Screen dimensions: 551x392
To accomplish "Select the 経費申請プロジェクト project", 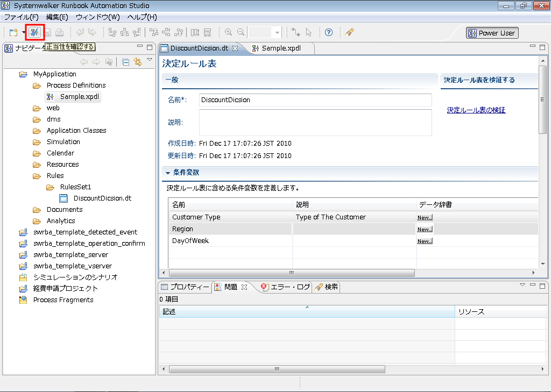I will click(65, 289).
